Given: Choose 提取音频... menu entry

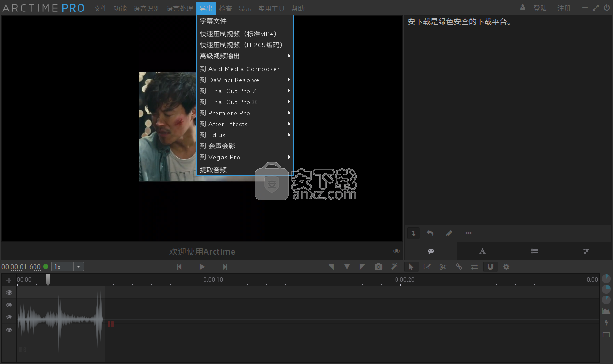Looking at the screenshot, I should point(245,170).
